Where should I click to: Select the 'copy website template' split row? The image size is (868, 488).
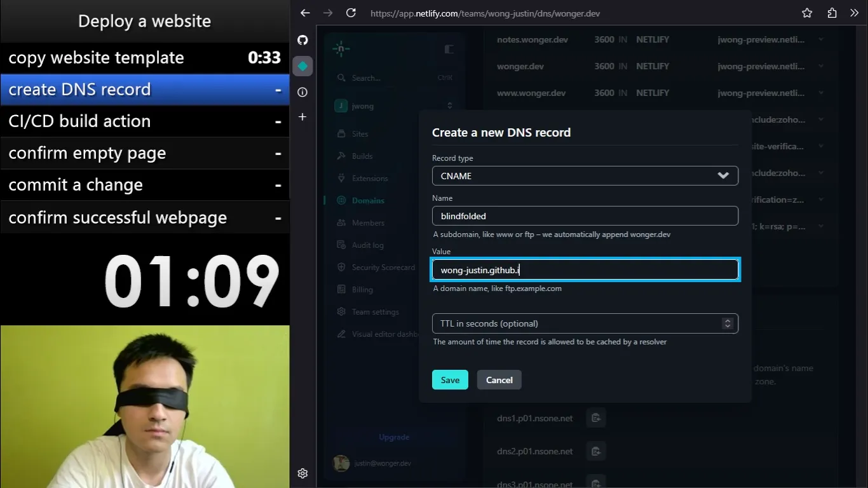pyautogui.click(x=145, y=58)
